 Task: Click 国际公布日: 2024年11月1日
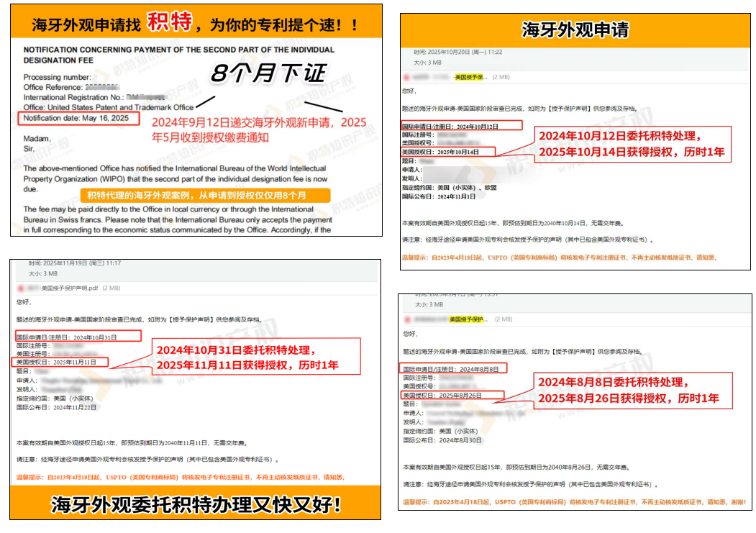(x=439, y=196)
